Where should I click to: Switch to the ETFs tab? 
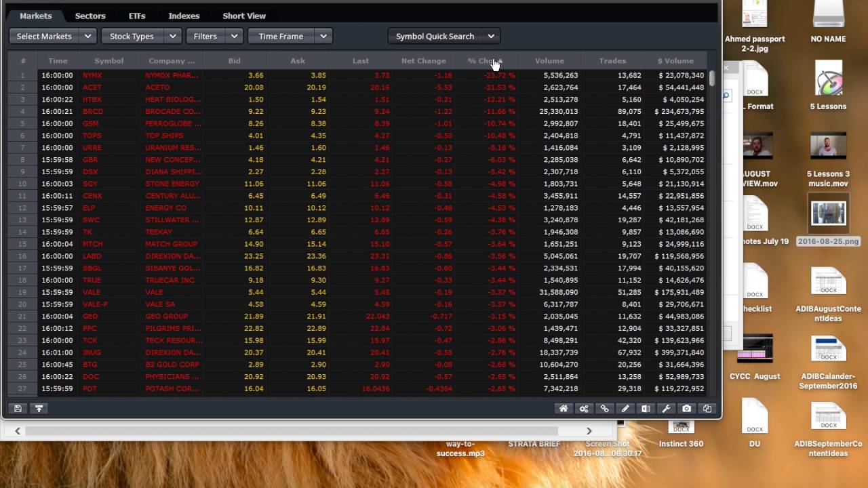pyautogui.click(x=137, y=16)
